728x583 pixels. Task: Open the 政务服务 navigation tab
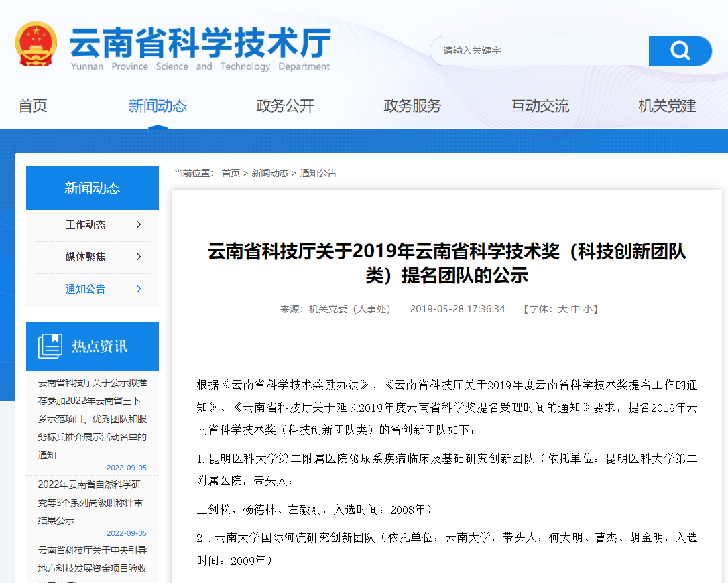pos(412,106)
